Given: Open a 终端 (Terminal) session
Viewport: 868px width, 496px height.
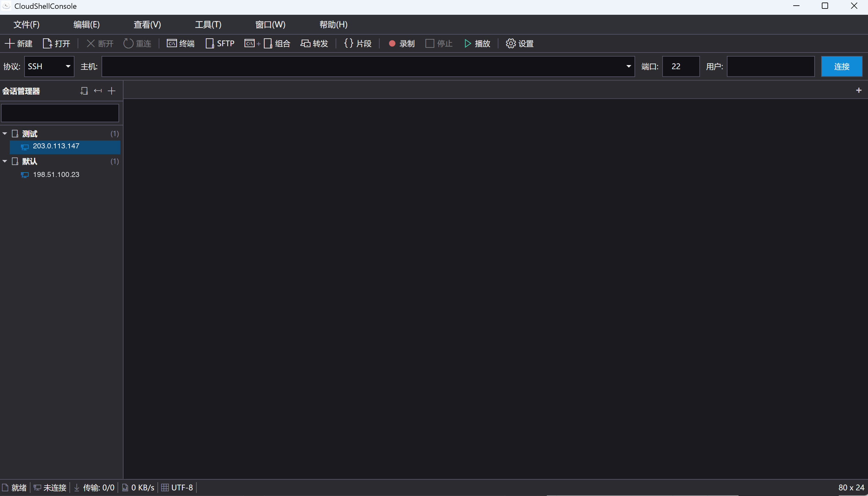Looking at the screenshot, I should coord(180,44).
